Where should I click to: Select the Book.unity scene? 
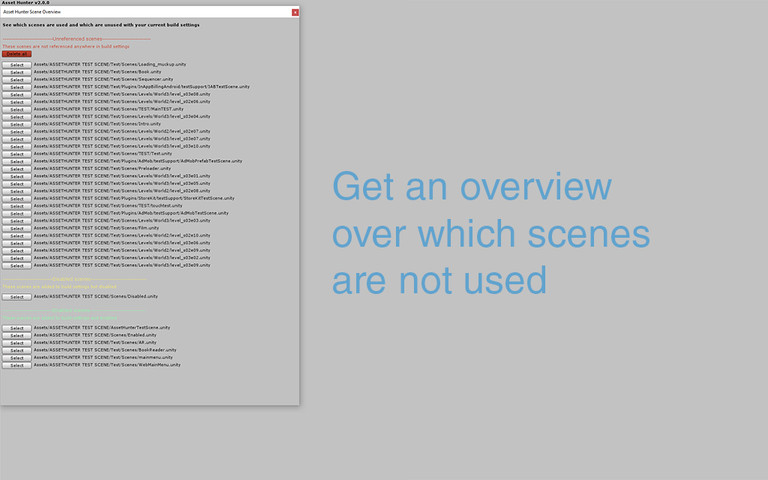(17, 72)
